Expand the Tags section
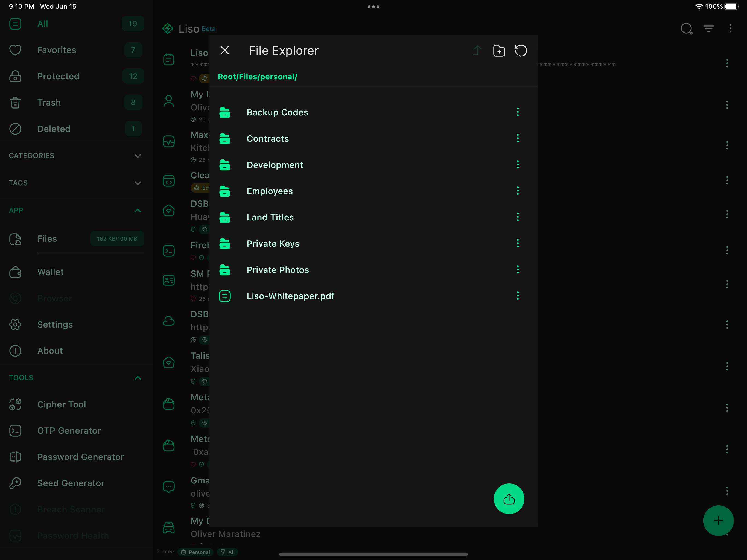747x560 pixels. [x=138, y=183]
